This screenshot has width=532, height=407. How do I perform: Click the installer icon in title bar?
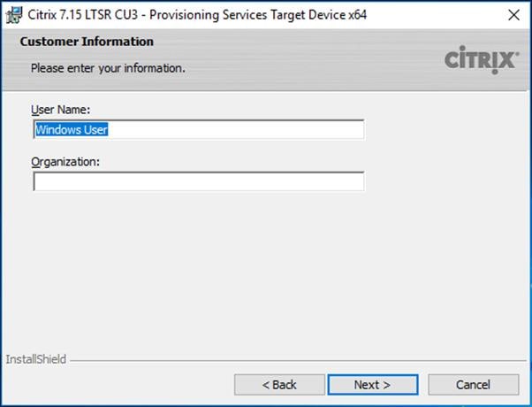point(14,15)
